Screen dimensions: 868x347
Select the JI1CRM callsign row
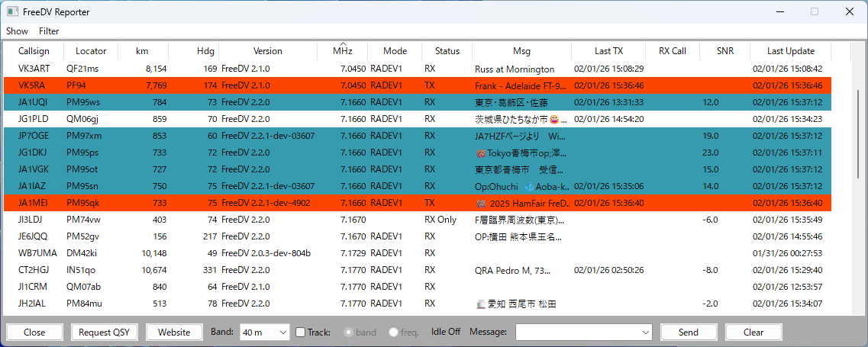coord(418,287)
